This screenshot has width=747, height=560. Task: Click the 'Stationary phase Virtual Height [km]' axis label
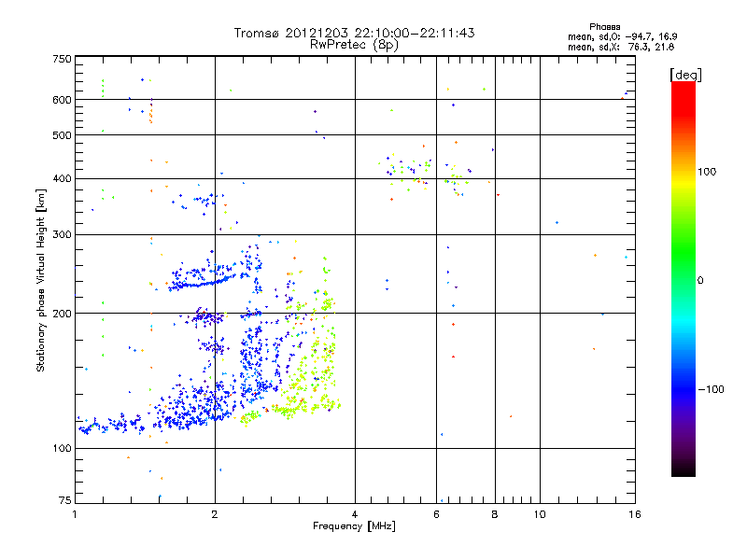pyautogui.click(x=41, y=280)
